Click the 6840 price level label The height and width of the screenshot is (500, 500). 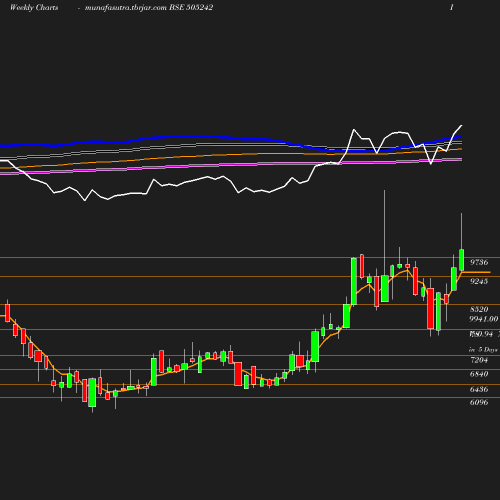point(479,374)
